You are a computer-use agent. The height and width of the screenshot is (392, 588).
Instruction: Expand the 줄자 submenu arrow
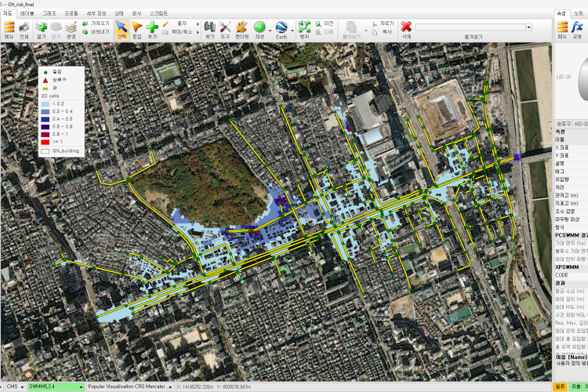[x=198, y=24]
